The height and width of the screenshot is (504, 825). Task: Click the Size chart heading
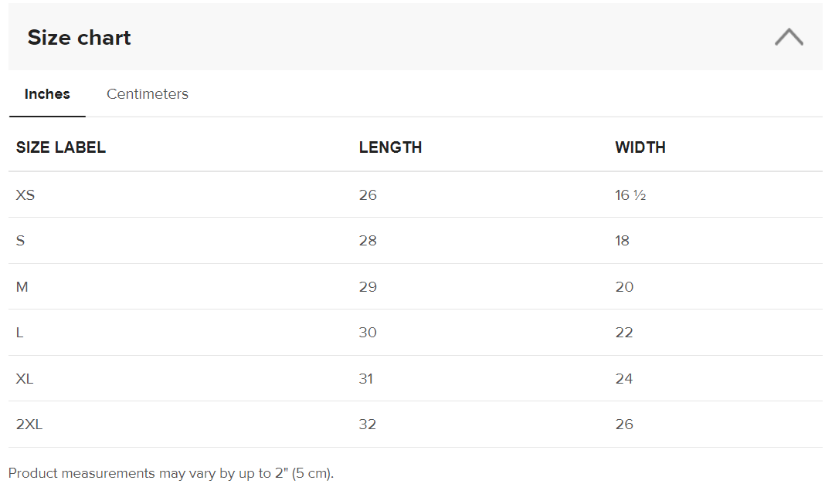pos(79,38)
